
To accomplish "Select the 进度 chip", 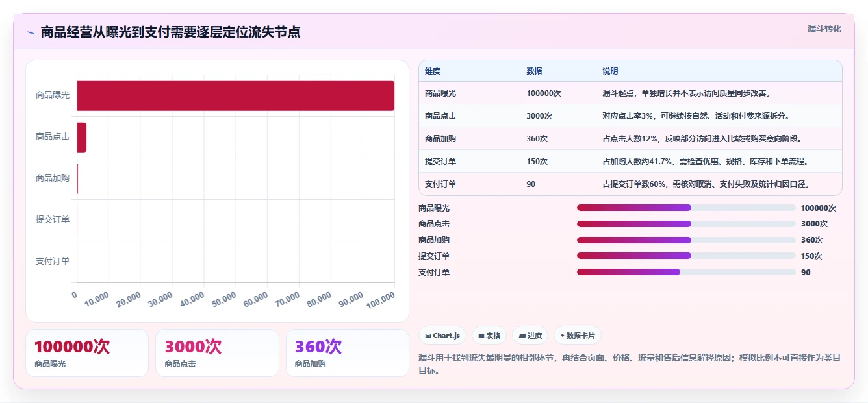I will tap(530, 336).
